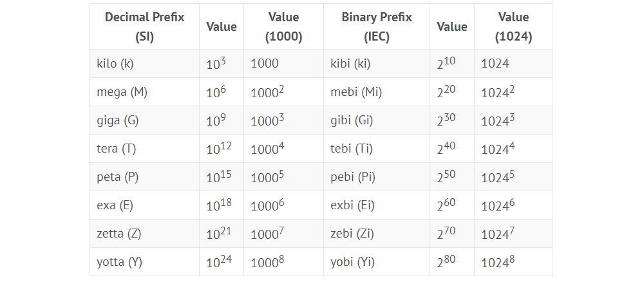Click the zetta (Z) cell

point(144,234)
